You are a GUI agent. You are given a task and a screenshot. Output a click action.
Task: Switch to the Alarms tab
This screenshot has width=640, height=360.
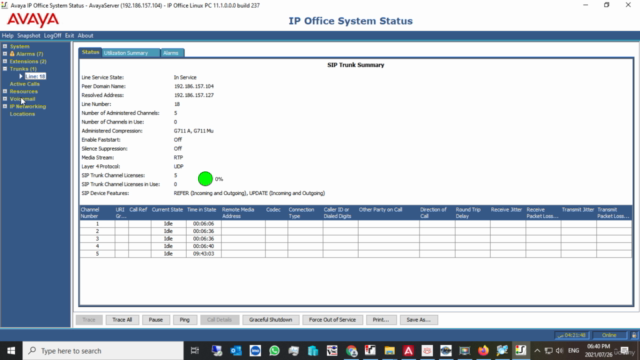pos(172,53)
